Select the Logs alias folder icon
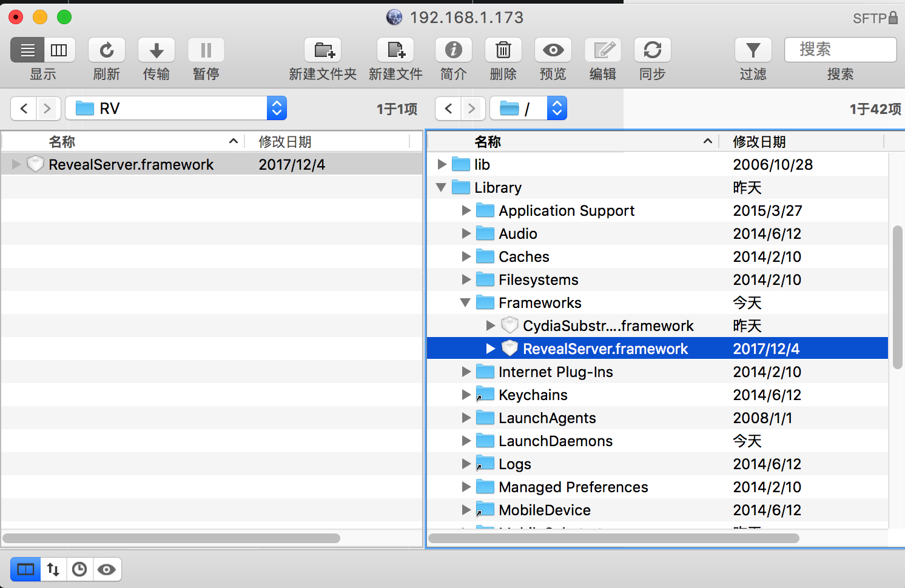 click(485, 464)
